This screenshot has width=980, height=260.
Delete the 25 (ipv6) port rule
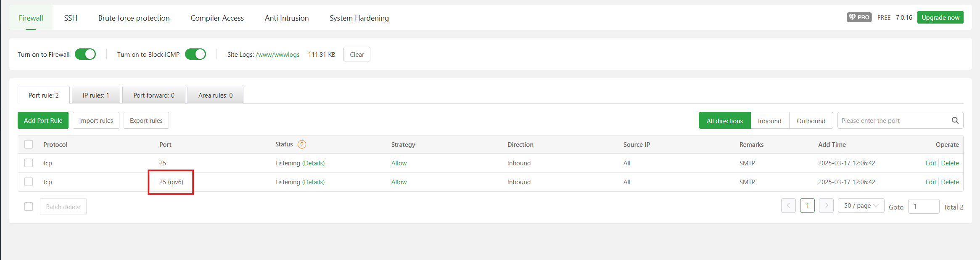pos(950,182)
